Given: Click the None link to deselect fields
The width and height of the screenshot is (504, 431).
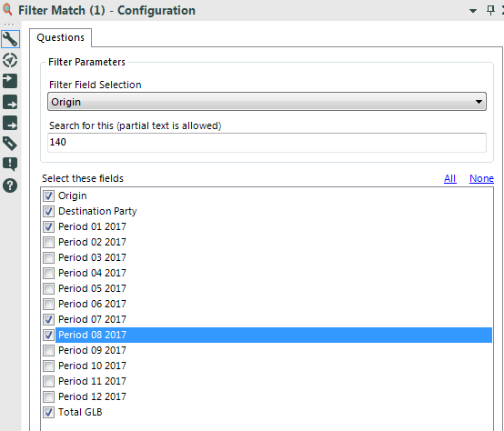Looking at the screenshot, I should click(481, 178).
